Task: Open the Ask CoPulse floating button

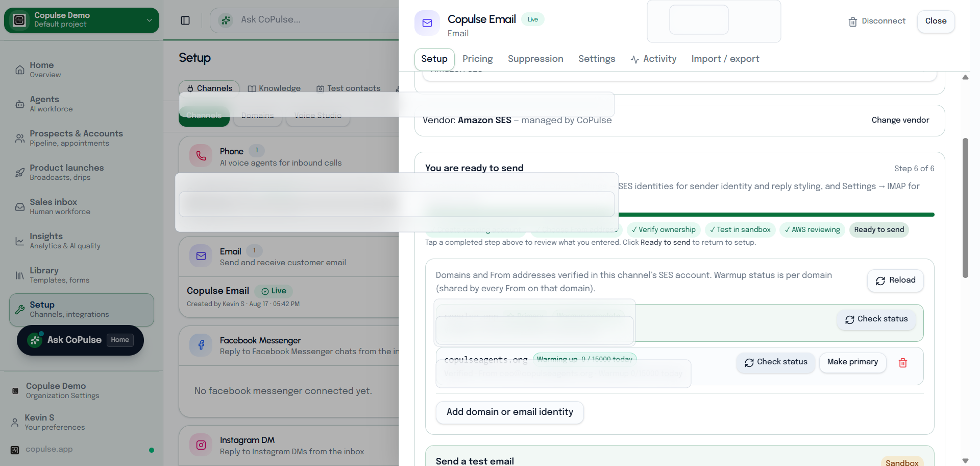Action: (80, 340)
